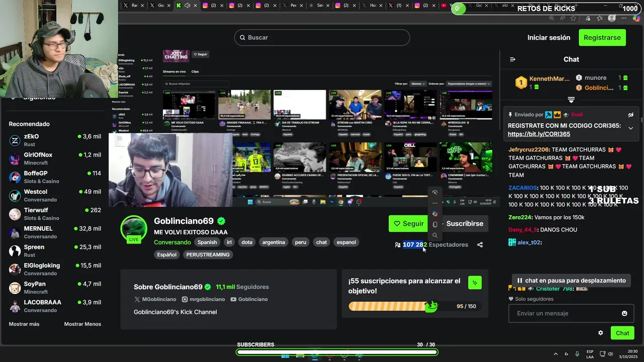Image resolution: width=644 pixels, height=362 pixels.
Task: Show hidden tray icons chevron
Action: pos(556,354)
